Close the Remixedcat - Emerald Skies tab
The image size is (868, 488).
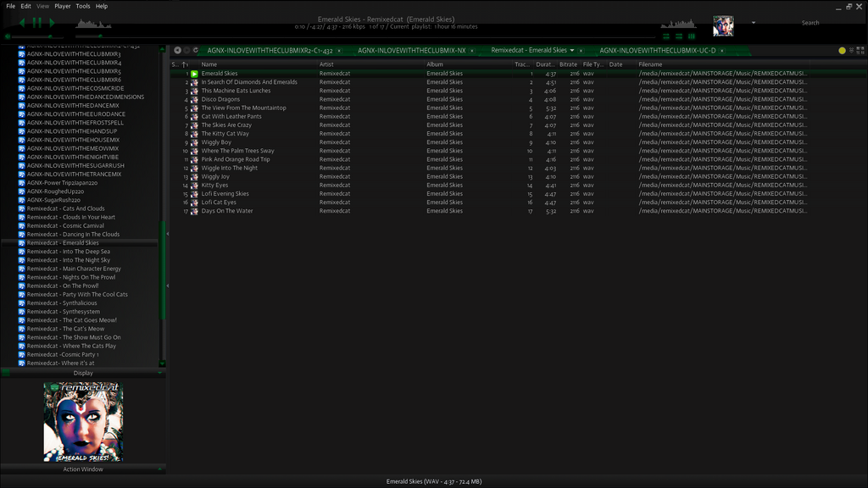click(581, 51)
